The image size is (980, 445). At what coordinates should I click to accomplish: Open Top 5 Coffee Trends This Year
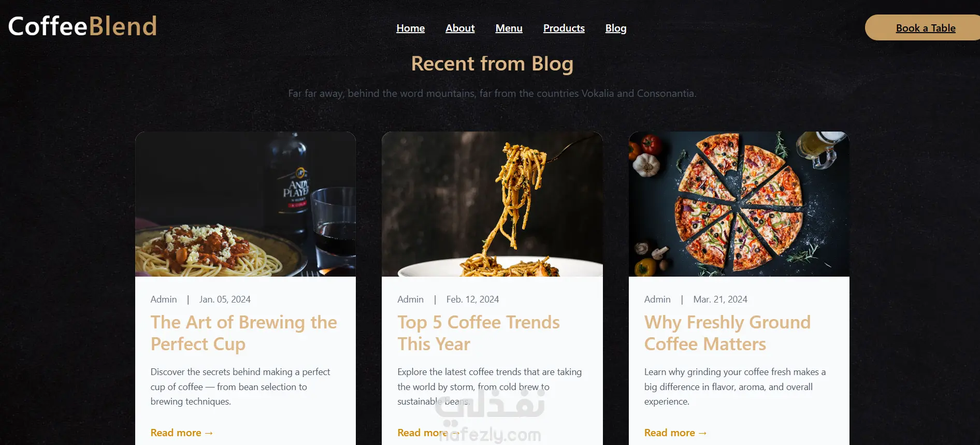click(479, 333)
